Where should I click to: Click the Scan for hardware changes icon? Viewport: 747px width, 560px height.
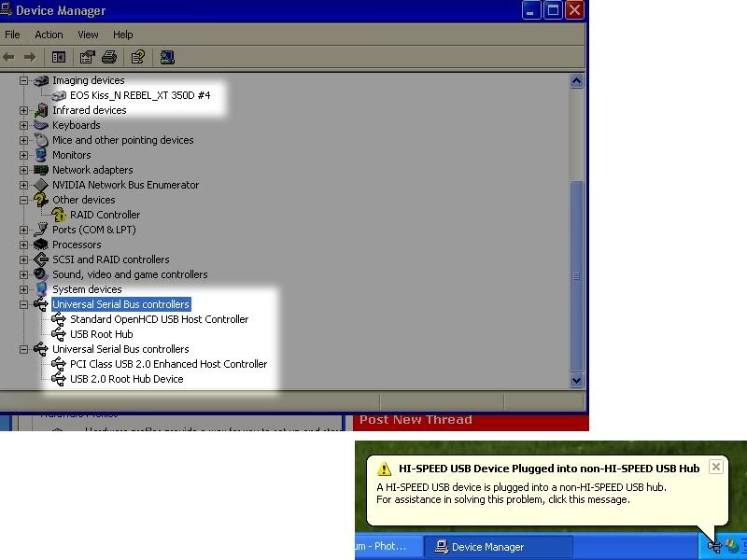tap(167, 57)
